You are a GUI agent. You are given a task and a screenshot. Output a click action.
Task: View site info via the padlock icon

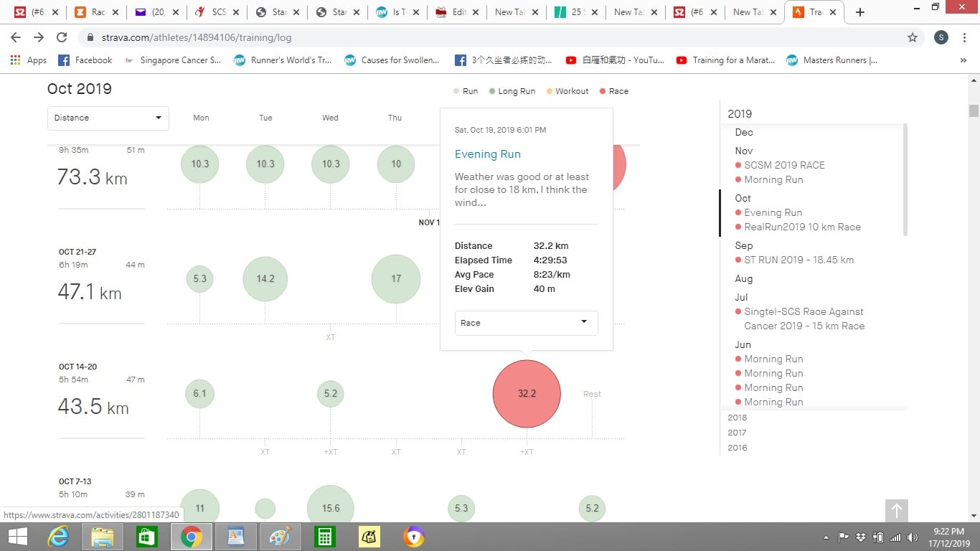[x=90, y=37]
